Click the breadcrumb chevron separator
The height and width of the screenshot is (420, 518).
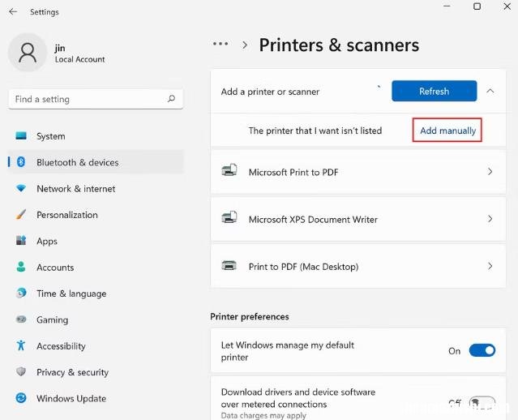pyautogui.click(x=245, y=45)
